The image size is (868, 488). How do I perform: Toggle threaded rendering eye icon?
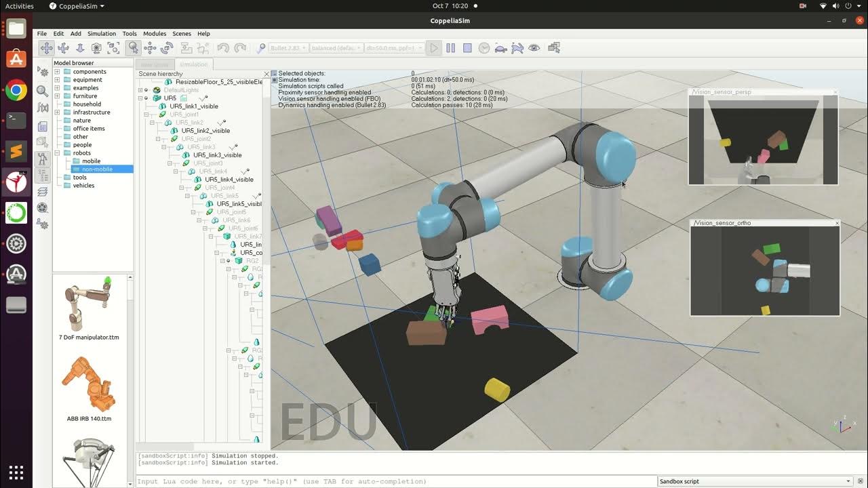point(534,48)
